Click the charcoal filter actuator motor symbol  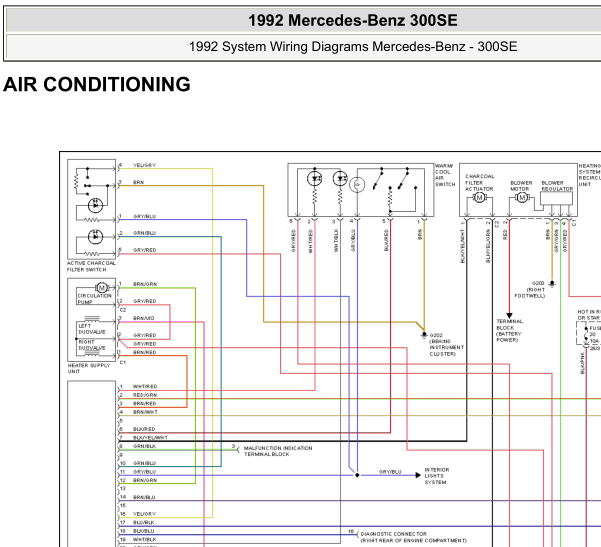[479, 198]
